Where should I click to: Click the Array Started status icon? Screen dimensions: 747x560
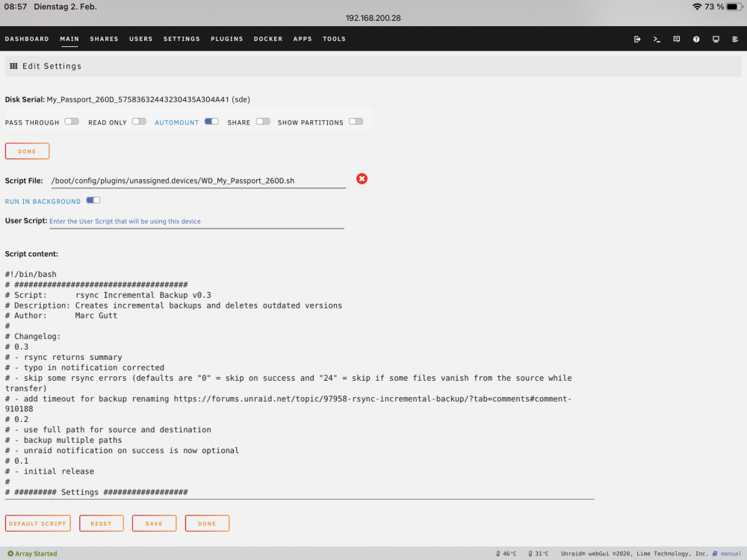click(10, 553)
